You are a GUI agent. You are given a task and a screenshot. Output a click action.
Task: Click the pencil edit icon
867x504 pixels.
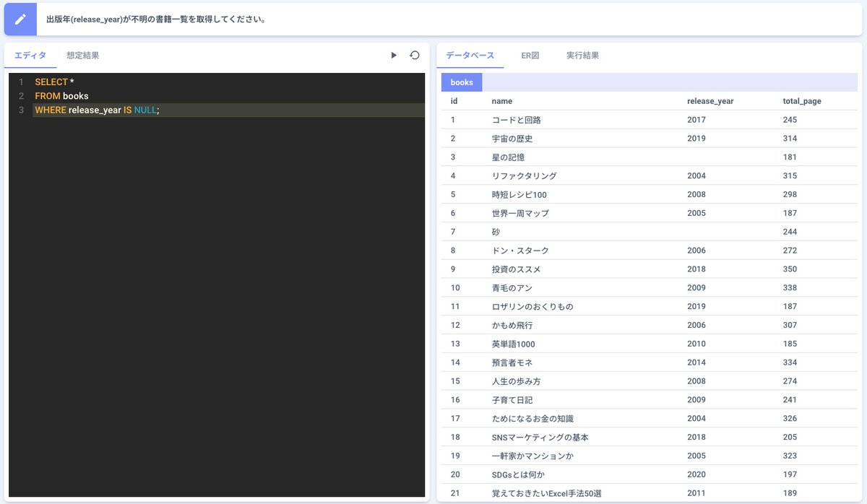coord(20,19)
